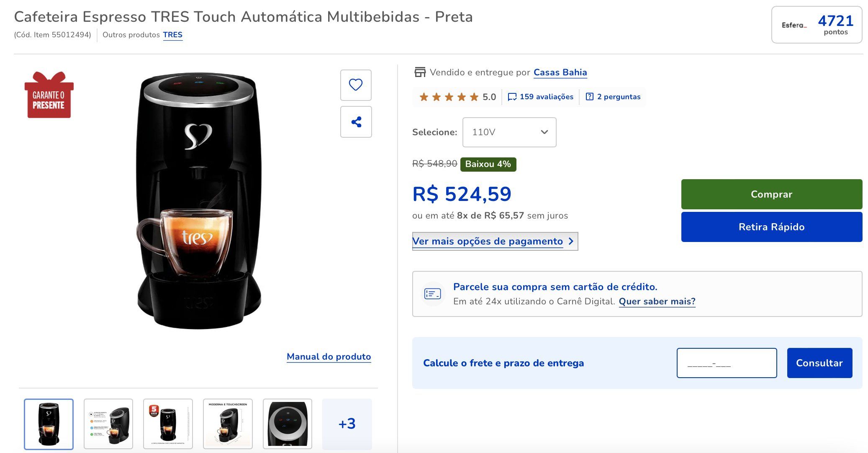Click the store icon beside Vendido e entregue

(x=420, y=72)
